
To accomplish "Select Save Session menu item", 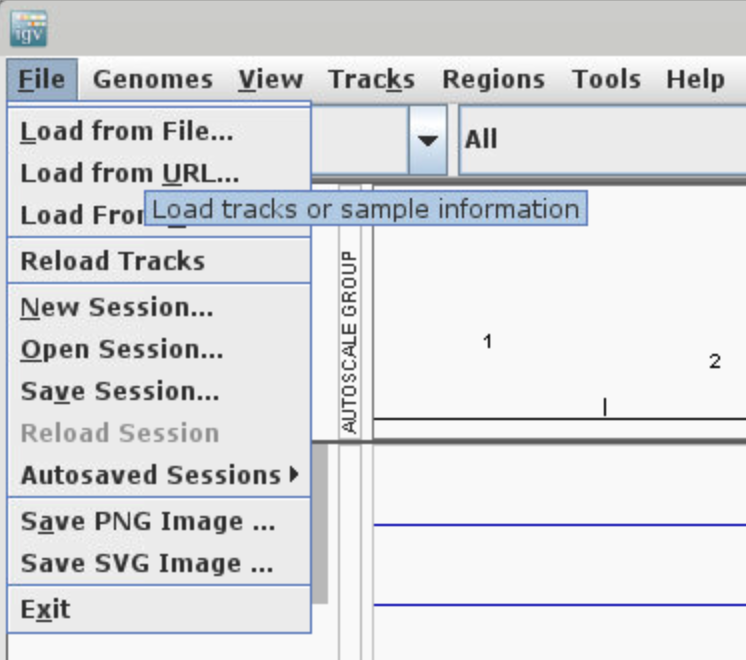I will (119, 391).
